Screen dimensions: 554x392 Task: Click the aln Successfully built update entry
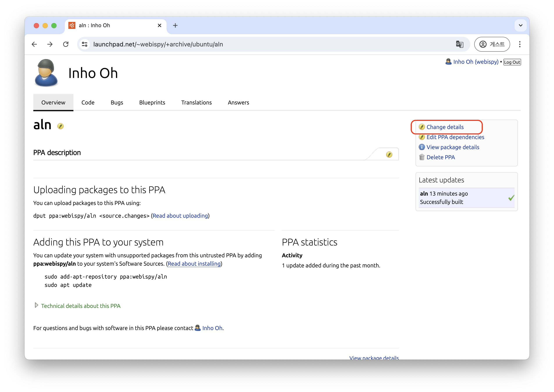pos(466,198)
